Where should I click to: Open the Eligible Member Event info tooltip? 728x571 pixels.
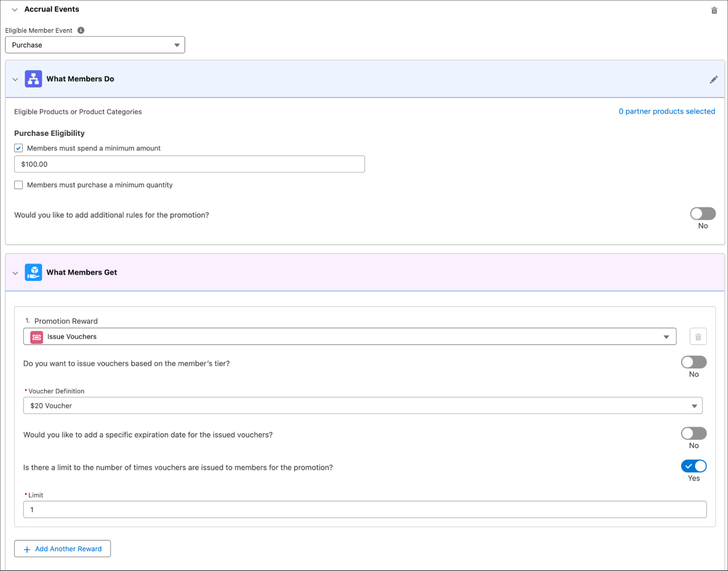pos(81,30)
